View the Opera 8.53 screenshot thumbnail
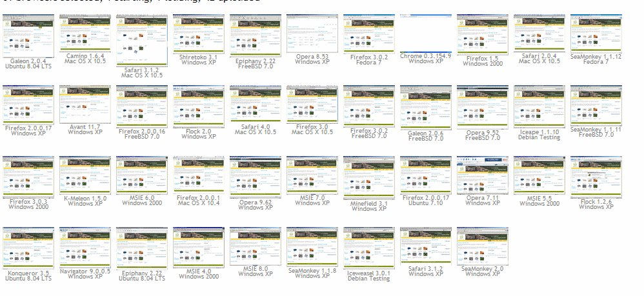The height and width of the screenshot is (296, 644). click(312, 34)
